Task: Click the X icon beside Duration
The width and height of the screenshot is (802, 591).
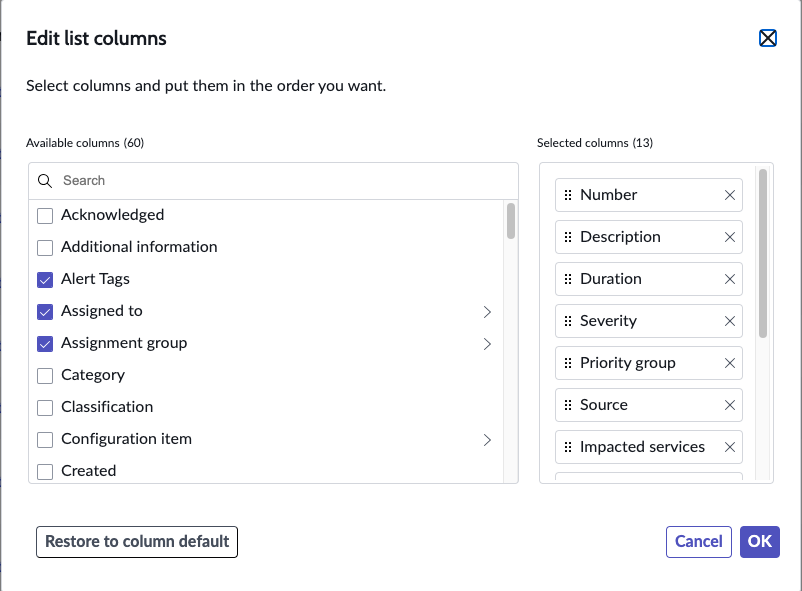Action: (x=730, y=279)
